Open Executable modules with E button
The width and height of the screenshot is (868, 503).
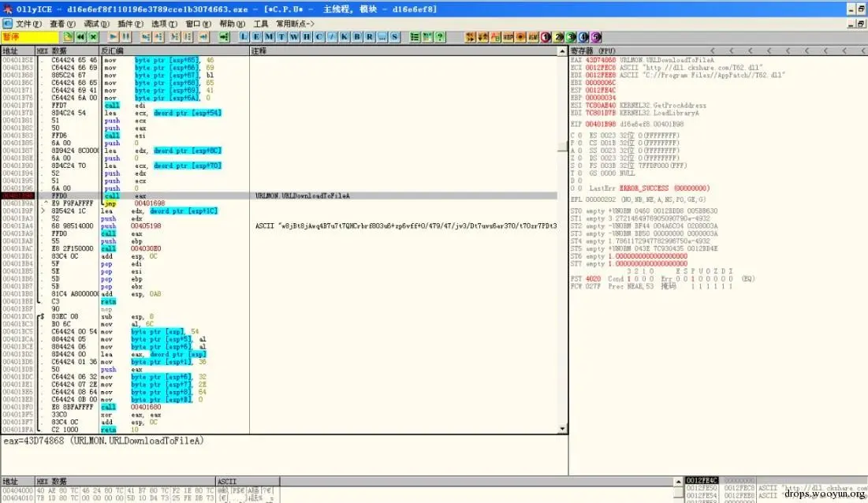256,37
